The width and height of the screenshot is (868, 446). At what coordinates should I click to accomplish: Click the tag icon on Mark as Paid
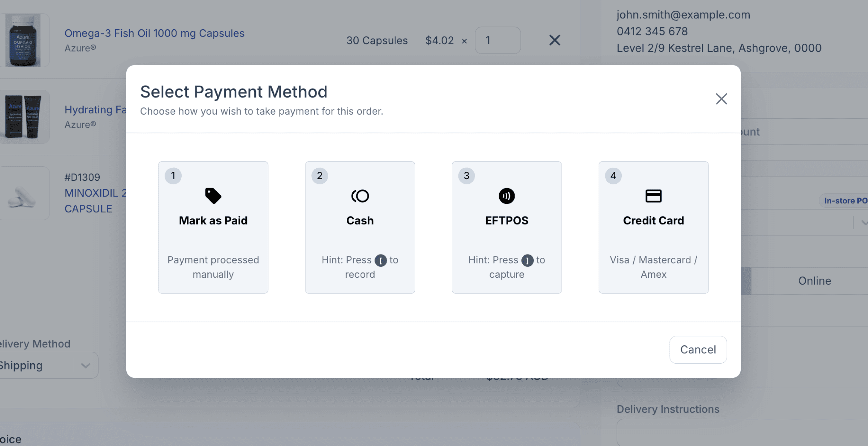tap(213, 196)
